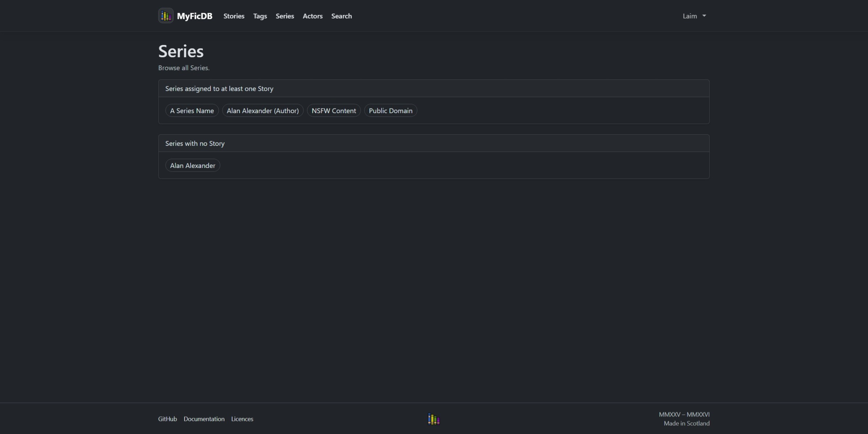Click the MyFicDB bookshelf logo icon
This screenshot has height=434, width=868.
166,16
